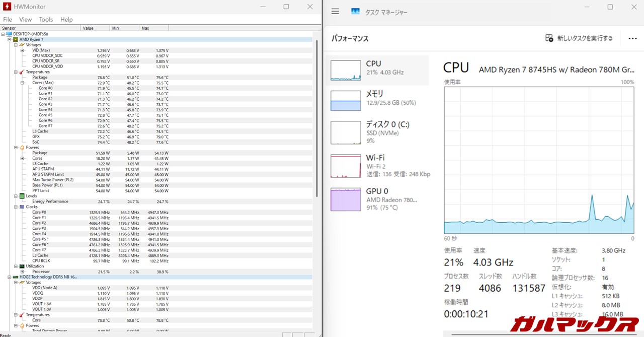Click the Min column header
Viewport: 644px width, 337px height.
tap(124, 28)
